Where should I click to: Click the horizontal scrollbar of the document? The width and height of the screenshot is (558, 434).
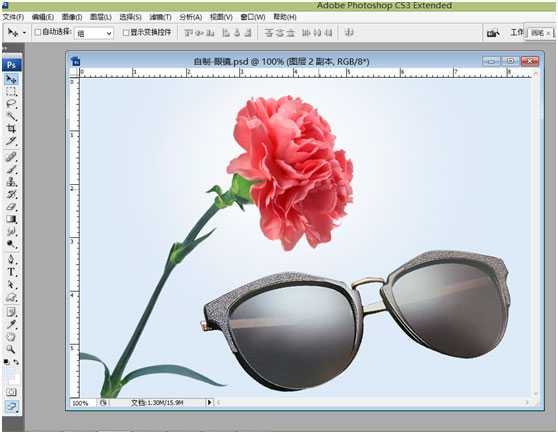[374, 402]
